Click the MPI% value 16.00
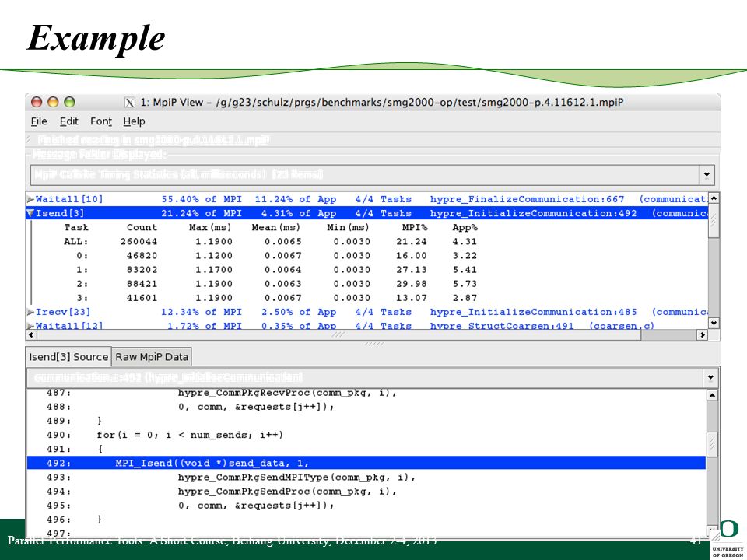 (x=412, y=256)
